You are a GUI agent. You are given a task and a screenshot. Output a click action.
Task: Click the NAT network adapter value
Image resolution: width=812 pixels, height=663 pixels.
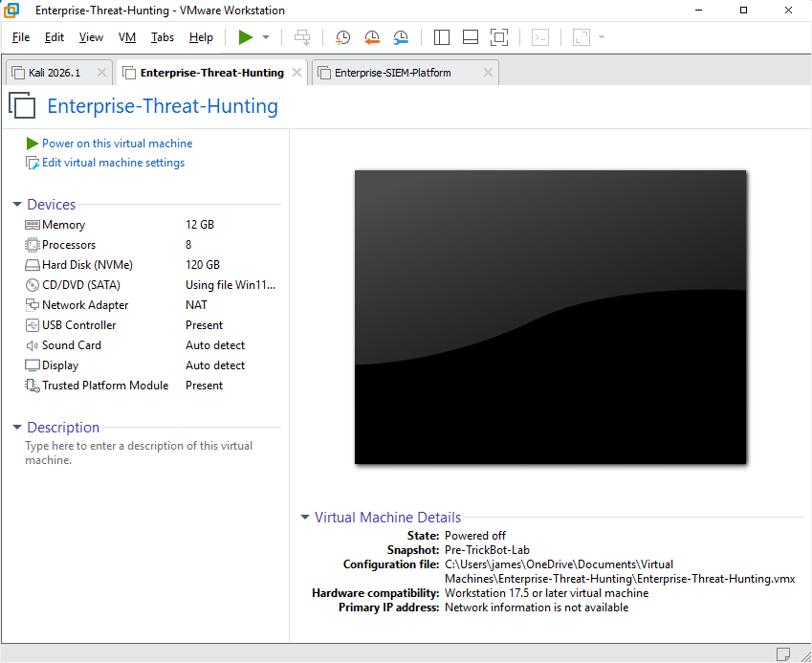click(196, 305)
